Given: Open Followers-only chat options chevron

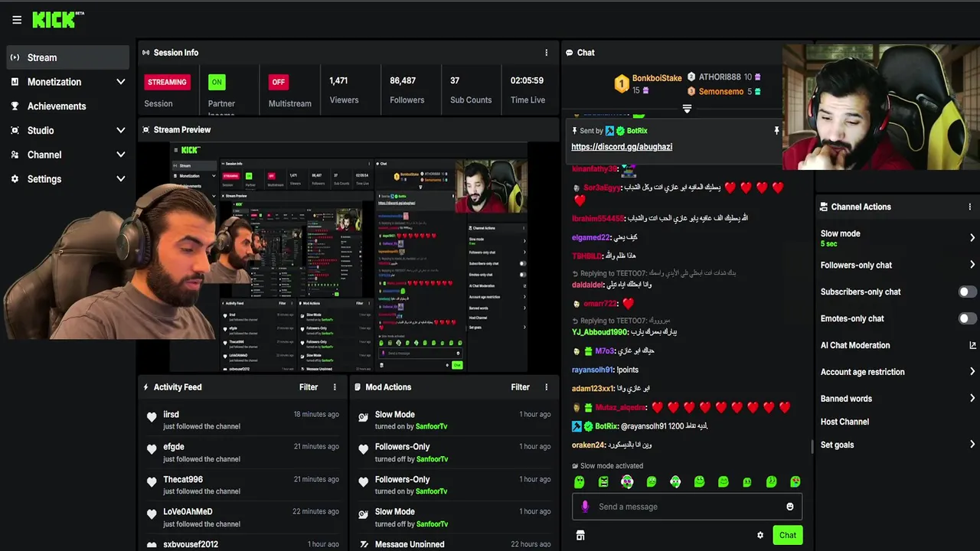Looking at the screenshot, I should pos(972,265).
